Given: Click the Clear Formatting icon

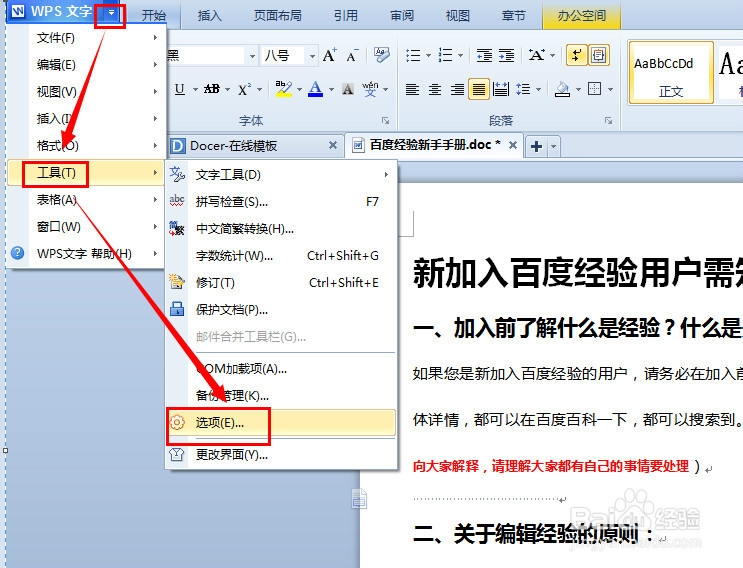Looking at the screenshot, I should (381, 55).
